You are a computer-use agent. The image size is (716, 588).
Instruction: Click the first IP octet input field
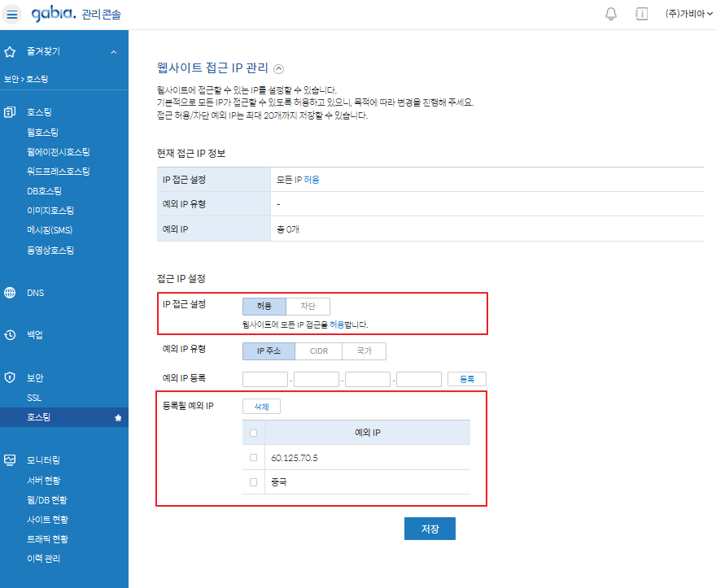[265, 379]
